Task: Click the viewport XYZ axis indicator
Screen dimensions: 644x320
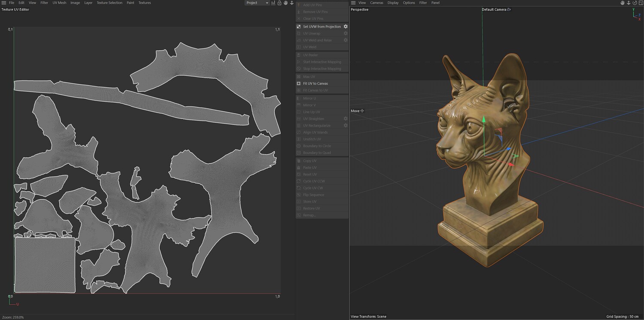Action: (637, 14)
